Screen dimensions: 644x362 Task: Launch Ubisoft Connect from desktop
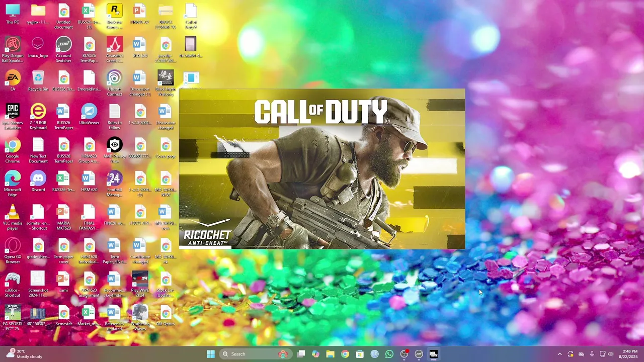point(115,83)
